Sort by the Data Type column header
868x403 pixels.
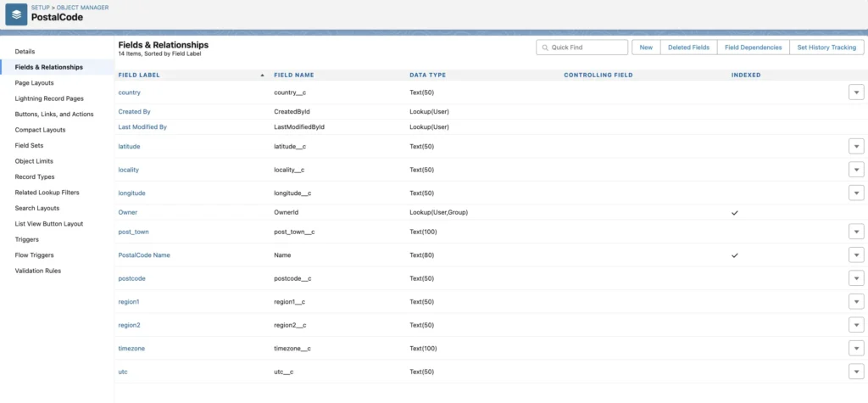(x=427, y=76)
